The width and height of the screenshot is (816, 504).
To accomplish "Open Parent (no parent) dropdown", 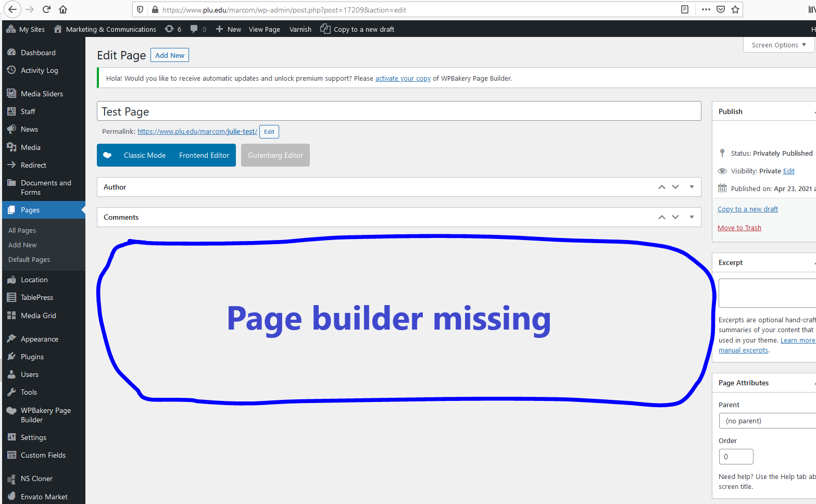I will (x=768, y=421).
